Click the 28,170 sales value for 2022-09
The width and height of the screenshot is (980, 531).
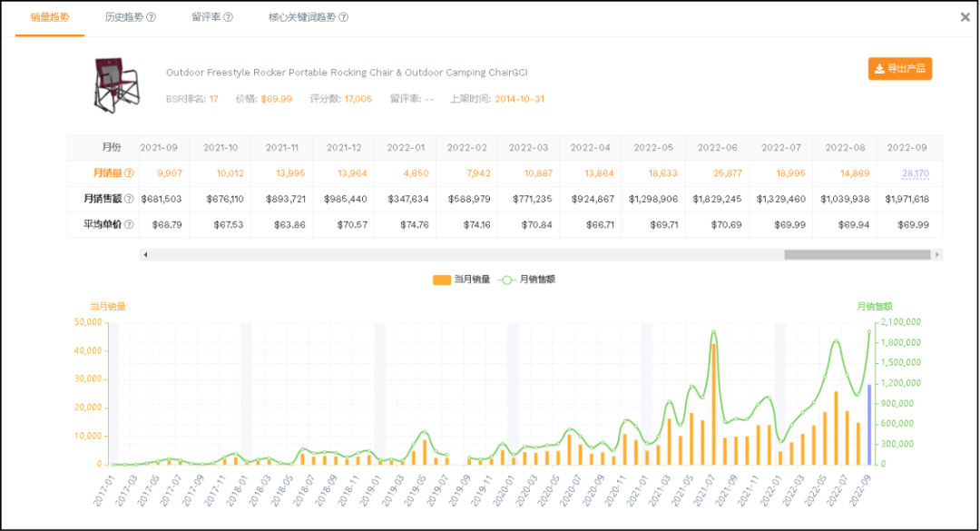pos(914,173)
